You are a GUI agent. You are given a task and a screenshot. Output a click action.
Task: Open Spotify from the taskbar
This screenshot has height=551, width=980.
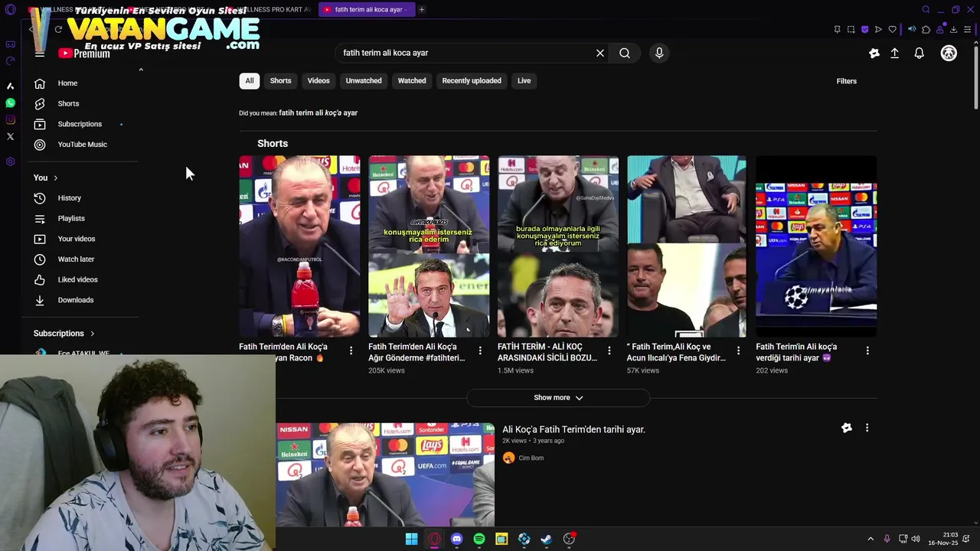(479, 539)
